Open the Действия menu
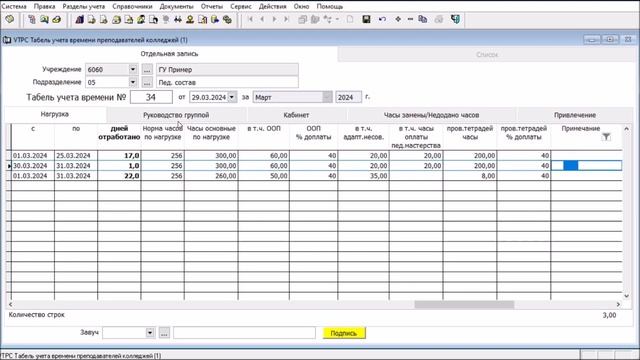Viewport: 640px width, 360px height. (x=272, y=7)
